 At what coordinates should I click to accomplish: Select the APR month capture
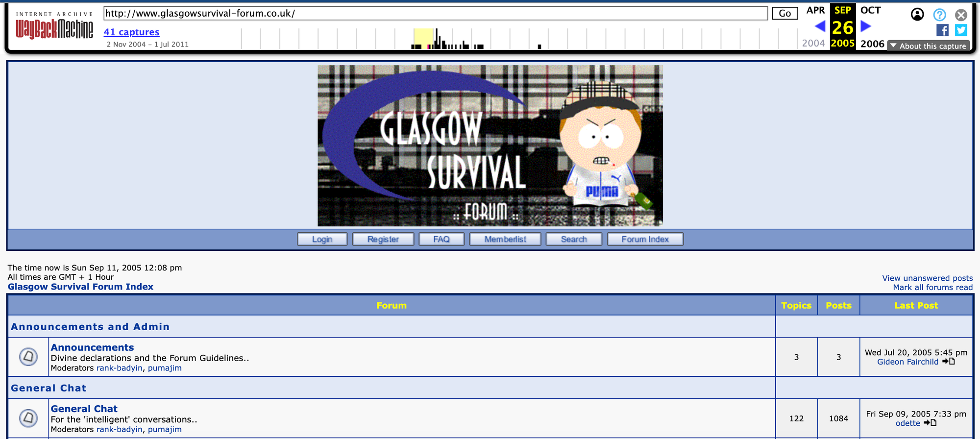816,10
